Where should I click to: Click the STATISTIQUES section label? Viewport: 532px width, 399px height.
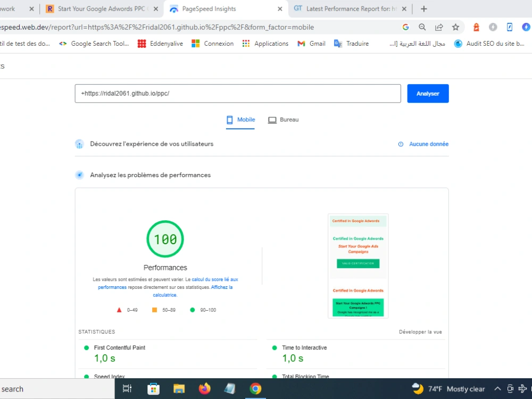tap(97, 332)
